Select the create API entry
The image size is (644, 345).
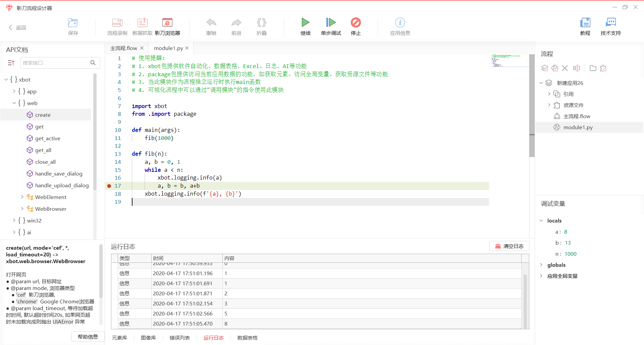pyautogui.click(x=46, y=115)
